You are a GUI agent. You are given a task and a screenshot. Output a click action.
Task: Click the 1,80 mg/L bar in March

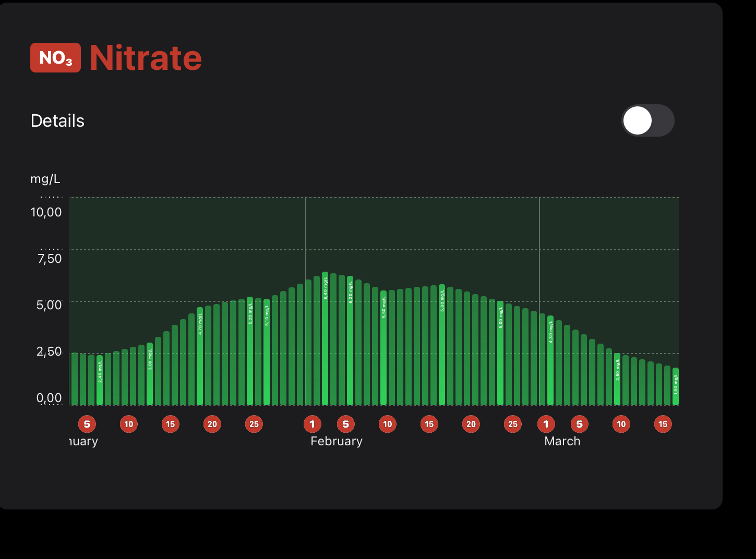(x=676, y=387)
